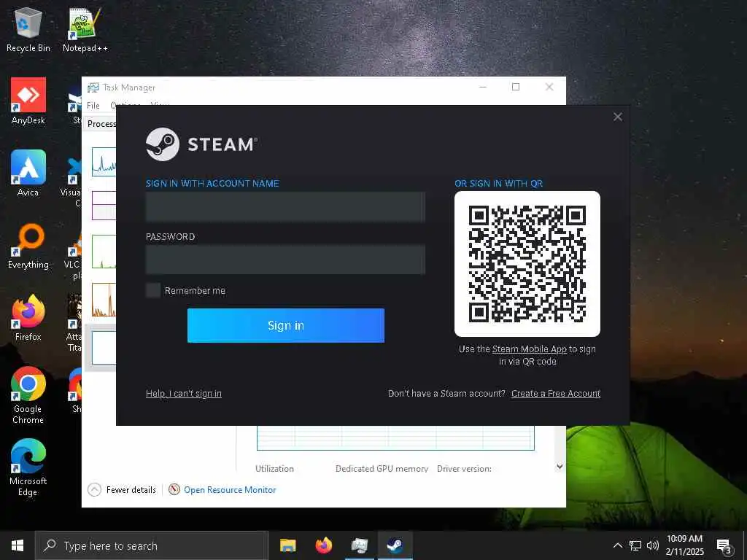Click the taskbar search box
Viewport: 747px width, 560px height.
[152, 545]
